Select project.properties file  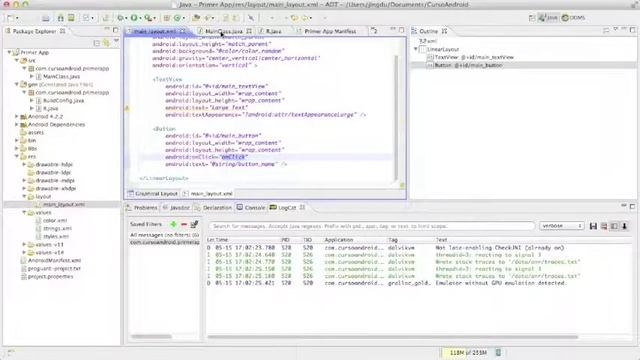[x=50, y=276]
